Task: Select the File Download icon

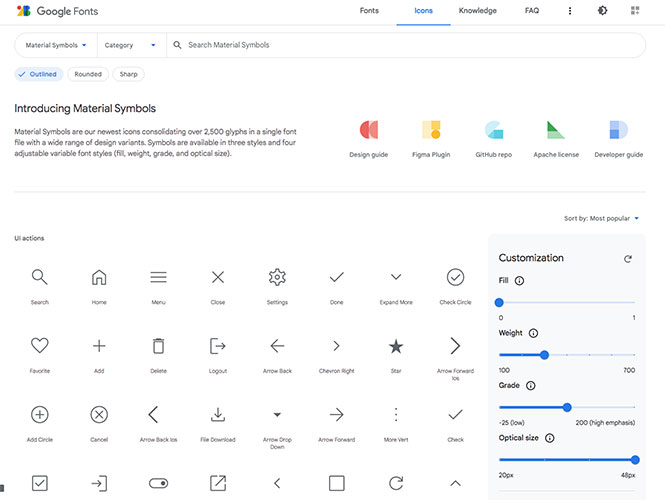Action: pyautogui.click(x=218, y=415)
